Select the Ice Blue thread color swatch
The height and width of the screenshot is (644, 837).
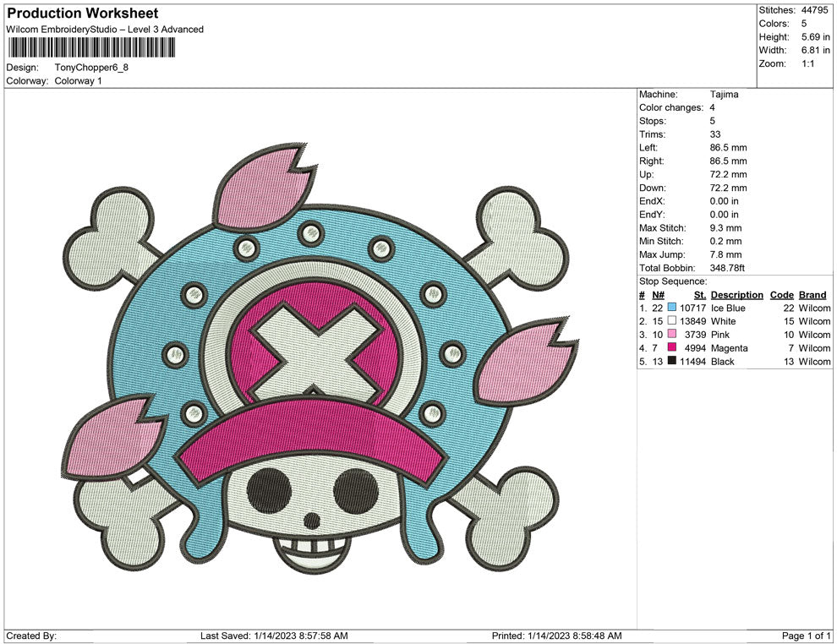(x=674, y=308)
